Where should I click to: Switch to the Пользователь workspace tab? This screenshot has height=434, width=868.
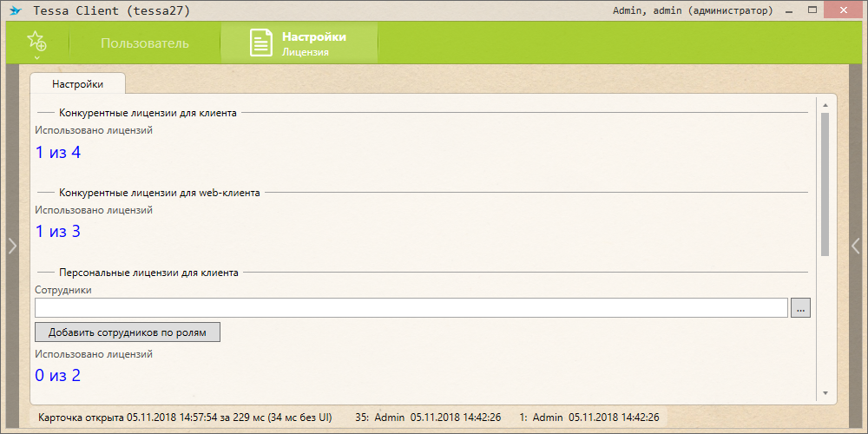coord(144,43)
